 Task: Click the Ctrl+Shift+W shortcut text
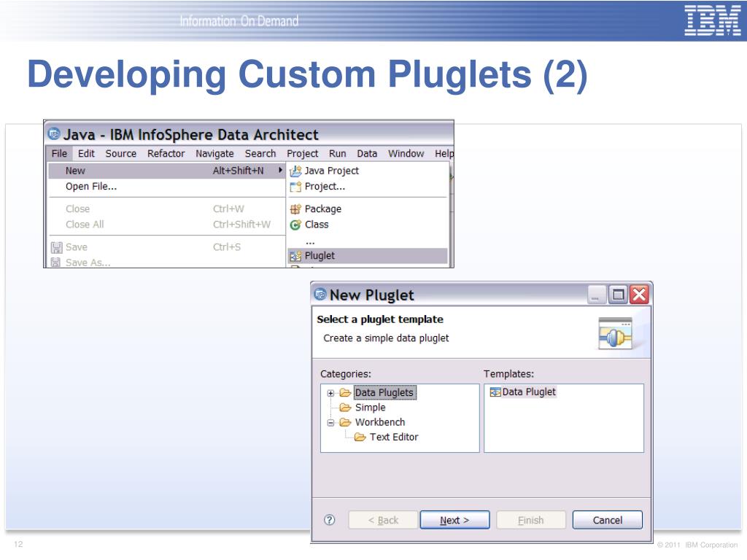point(241,225)
